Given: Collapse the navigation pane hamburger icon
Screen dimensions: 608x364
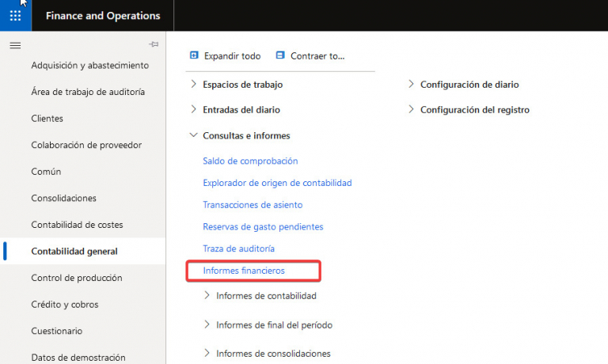Looking at the screenshot, I should [x=14, y=45].
